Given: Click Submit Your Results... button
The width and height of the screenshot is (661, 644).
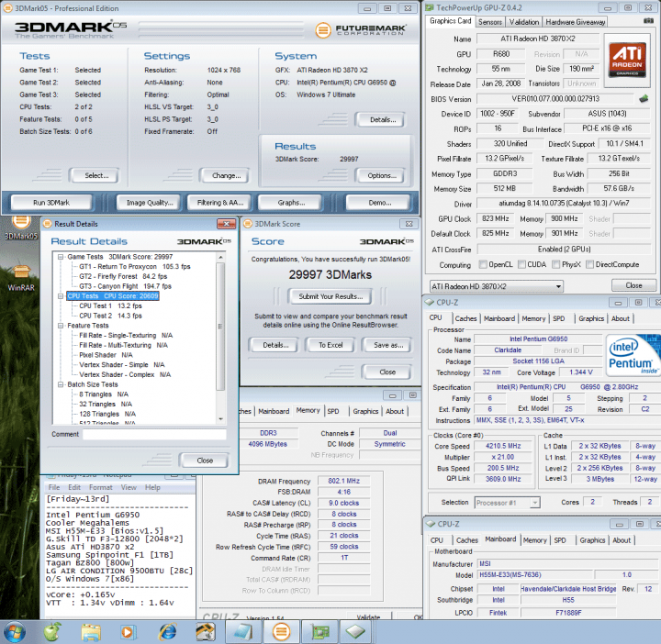Looking at the screenshot, I should [x=330, y=296].
